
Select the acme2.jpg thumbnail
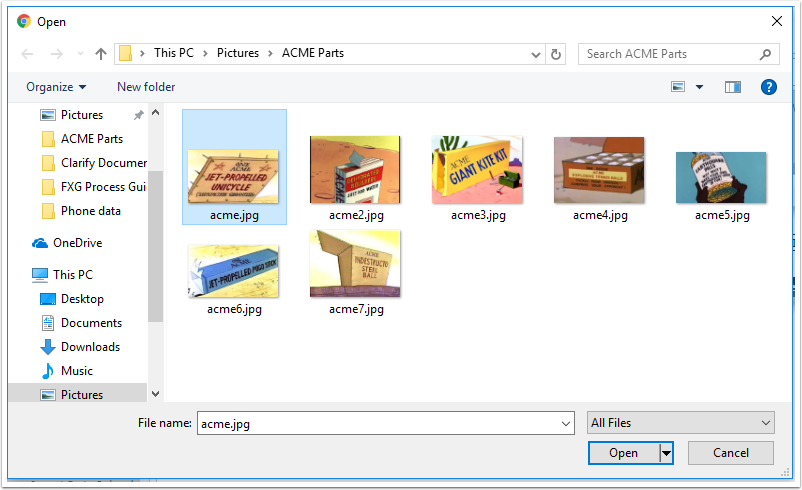355,169
